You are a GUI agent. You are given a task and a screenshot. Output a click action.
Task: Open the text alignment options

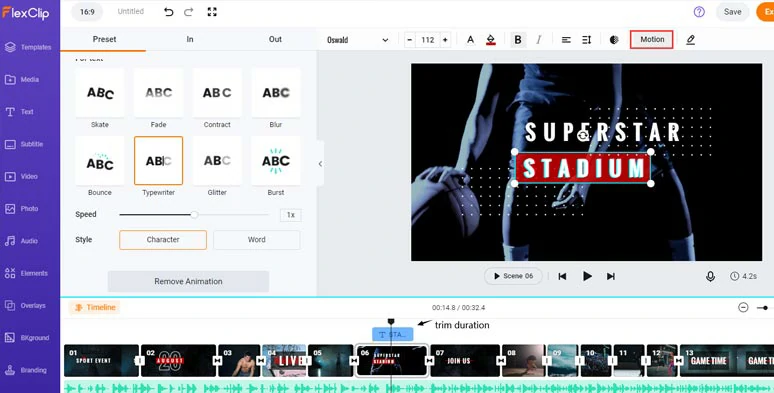click(x=566, y=40)
